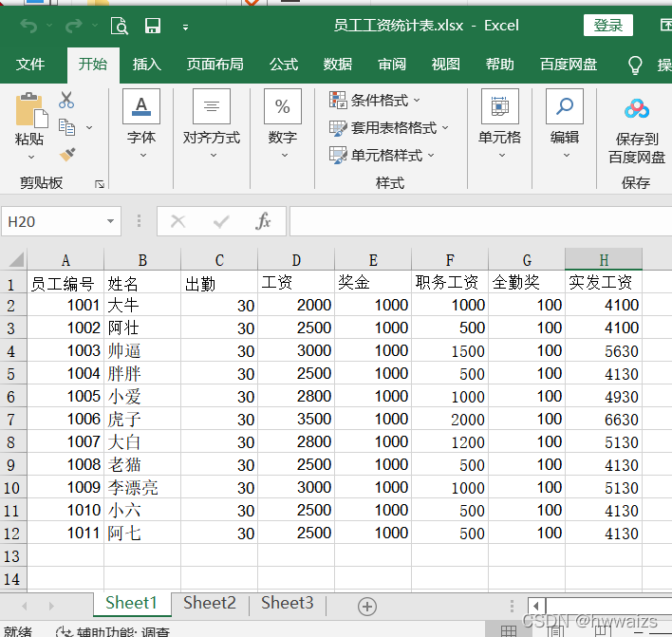
Task: Click the Select All corner triangle
Action: [14, 259]
